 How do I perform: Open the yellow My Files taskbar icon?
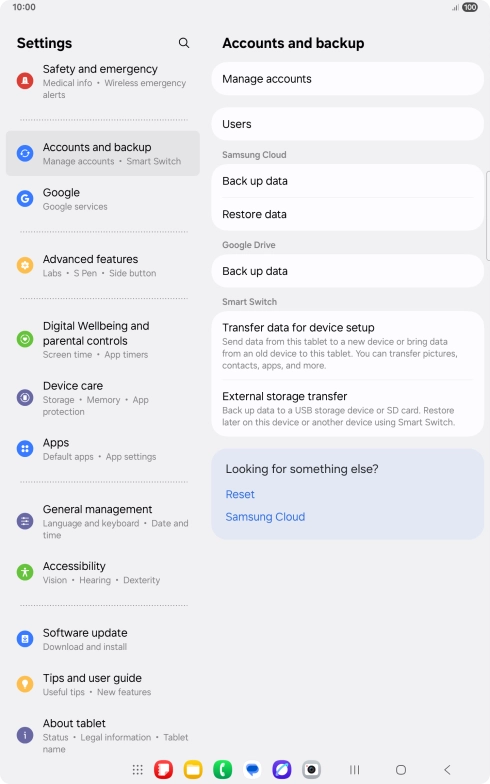(x=193, y=770)
